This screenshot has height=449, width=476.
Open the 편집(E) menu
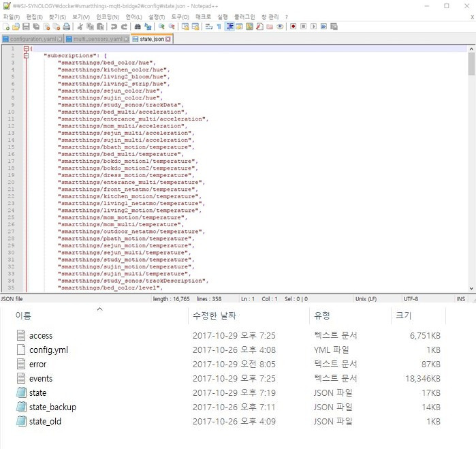34,17
